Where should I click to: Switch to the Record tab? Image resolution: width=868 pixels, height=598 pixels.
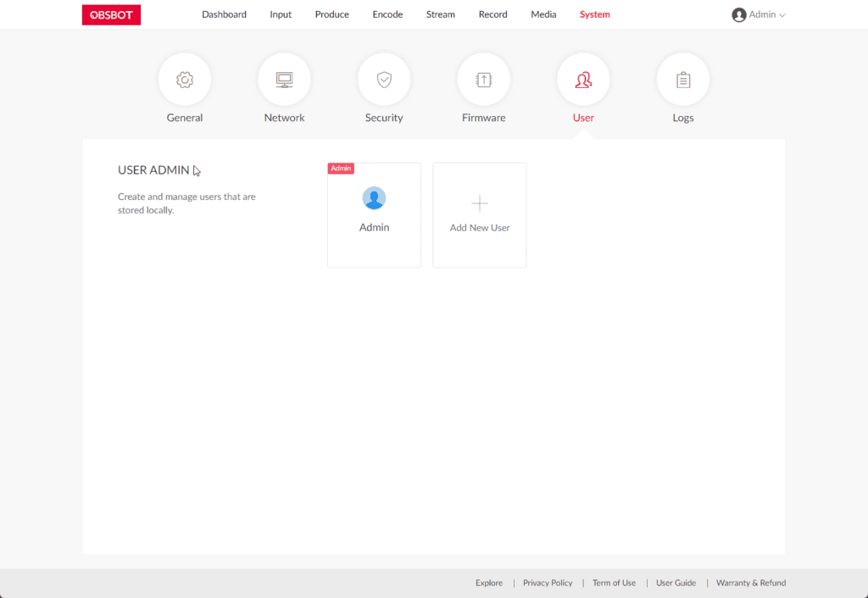[x=492, y=14]
